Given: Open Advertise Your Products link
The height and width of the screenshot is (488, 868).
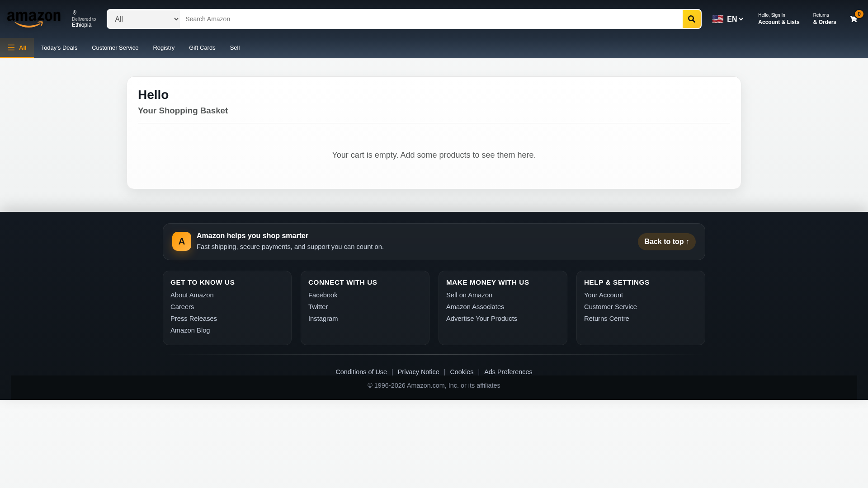Looking at the screenshot, I should tap(481, 319).
